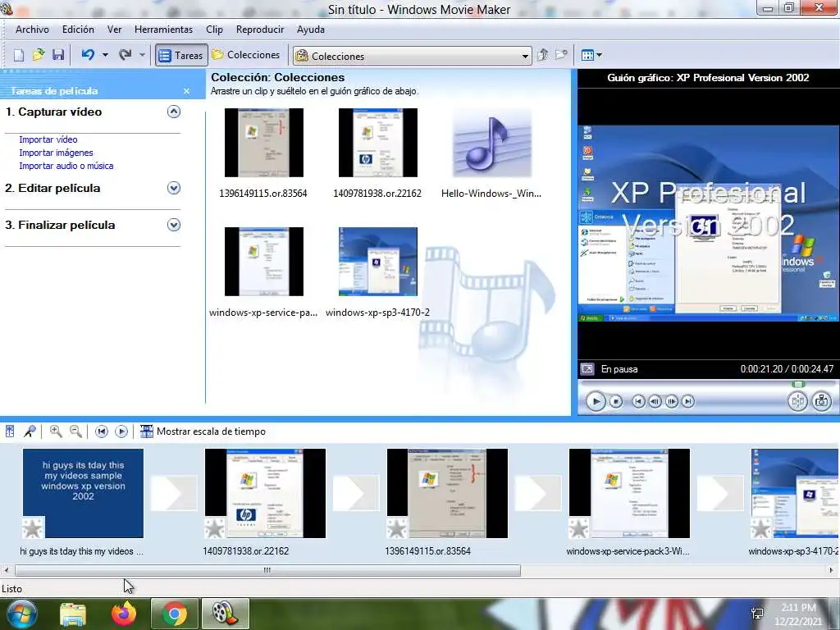Screen dimensions: 840x630
Task: Open the redo history dropdown arrow
Action: [142, 55]
